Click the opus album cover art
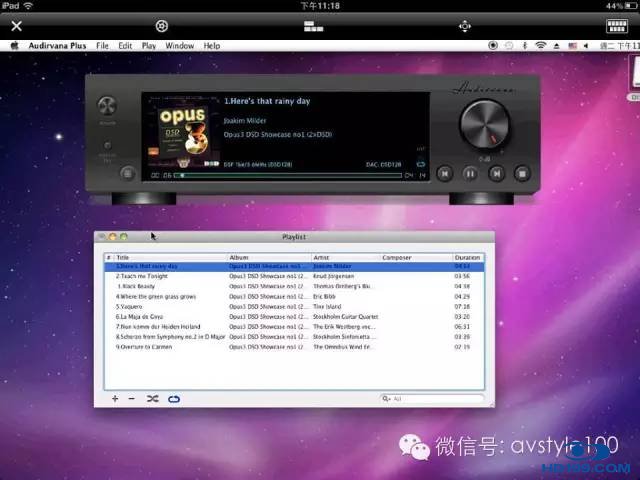Screen dimensions: 640x480 (184, 132)
